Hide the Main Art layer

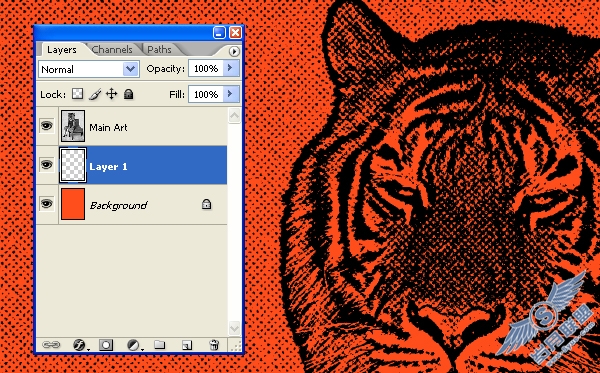pos(47,125)
